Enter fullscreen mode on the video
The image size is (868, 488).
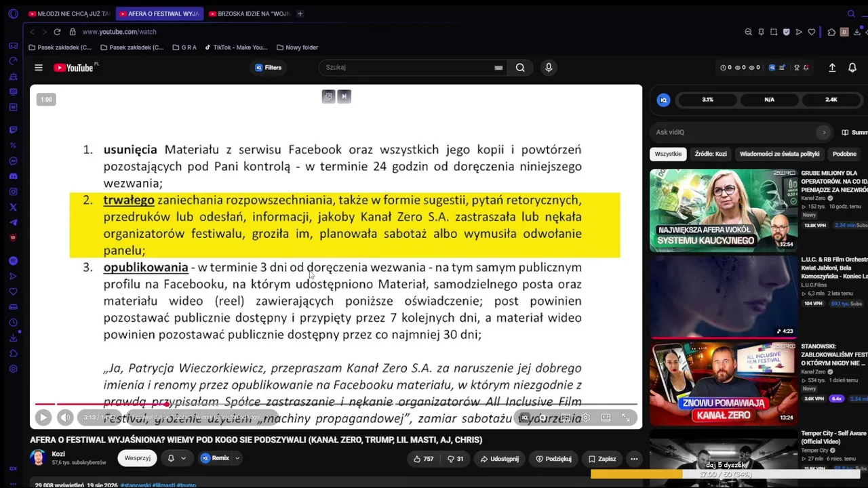pyautogui.click(x=626, y=418)
